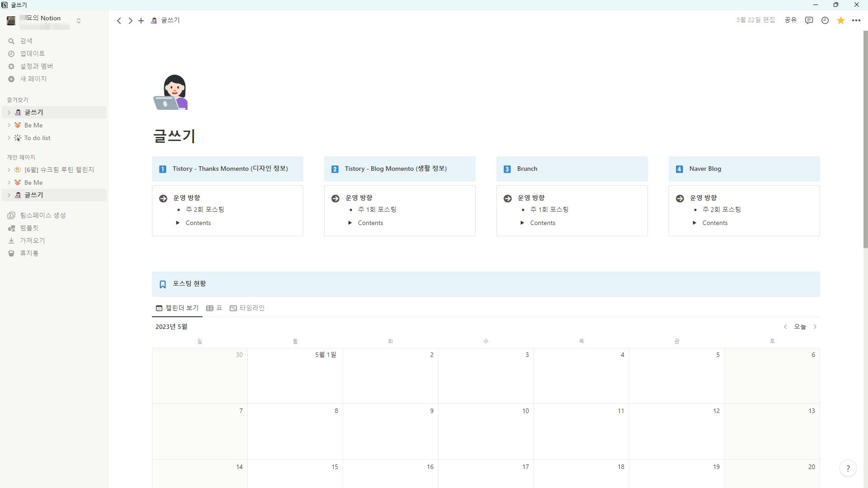Open the three-dot page options menu
This screenshot has height=488, width=868.
(x=856, y=20)
